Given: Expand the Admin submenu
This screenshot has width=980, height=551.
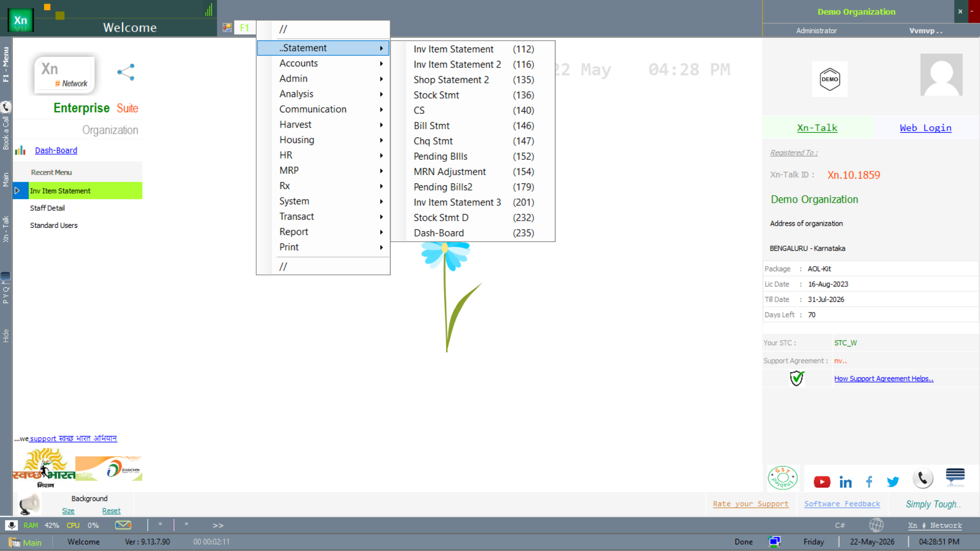Looking at the screenshot, I should tap(323, 79).
